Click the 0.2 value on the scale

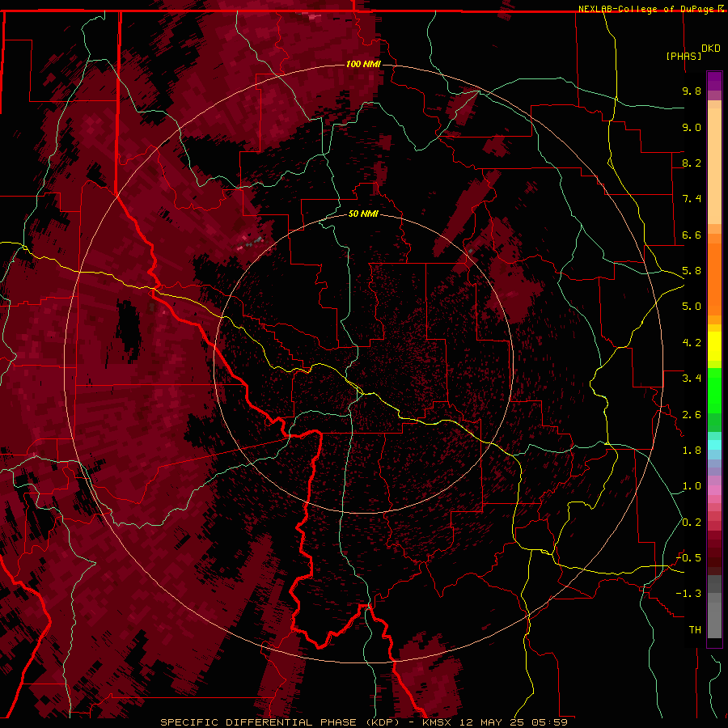pos(692,523)
